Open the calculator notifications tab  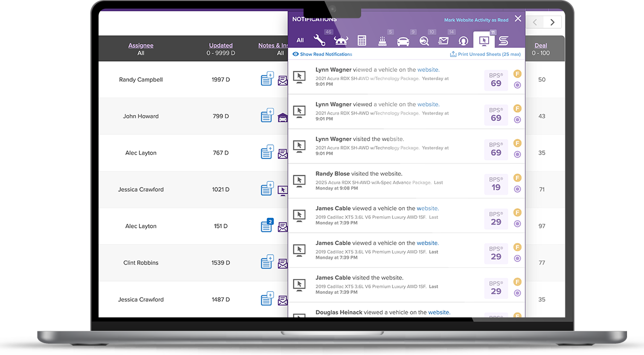point(362,41)
